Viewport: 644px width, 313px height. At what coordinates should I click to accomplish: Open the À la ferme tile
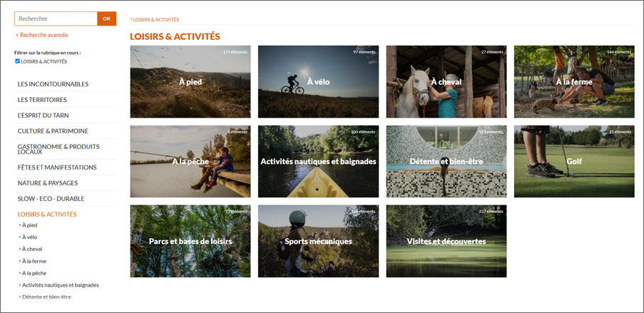574,82
